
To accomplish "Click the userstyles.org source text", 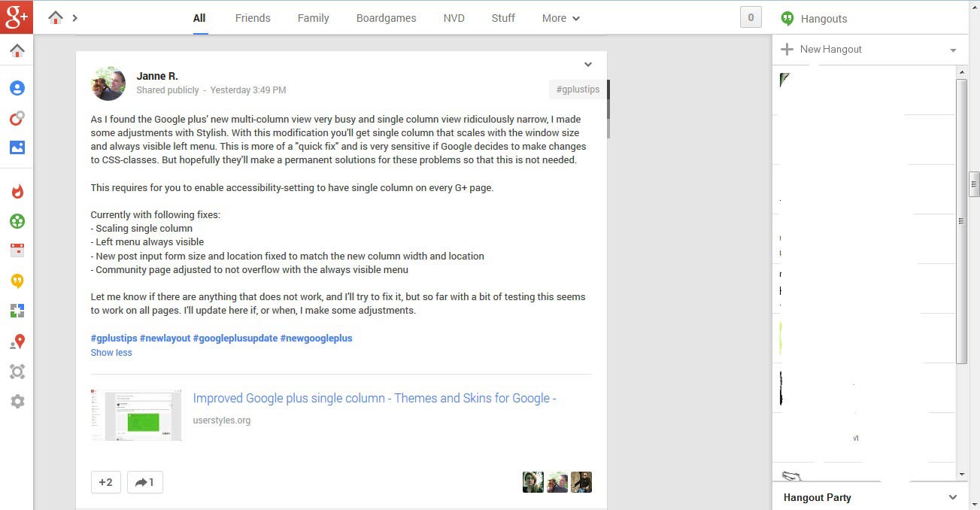I will tap(222, 420).
